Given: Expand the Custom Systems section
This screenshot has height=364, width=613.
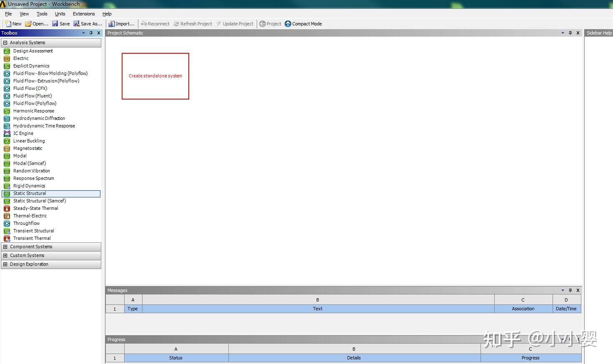Looking at the screenshot, I should point(5,255).
